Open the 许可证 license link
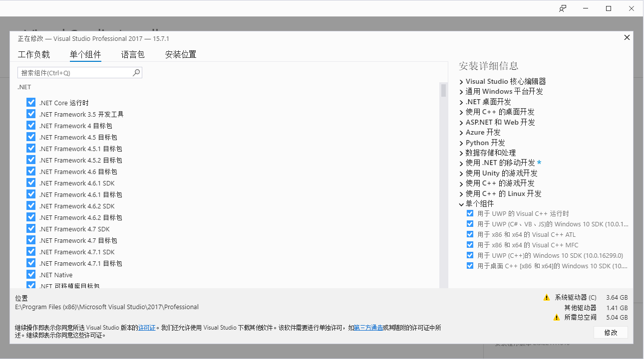This screenshot has height=359, width=644. coord(147,328)
